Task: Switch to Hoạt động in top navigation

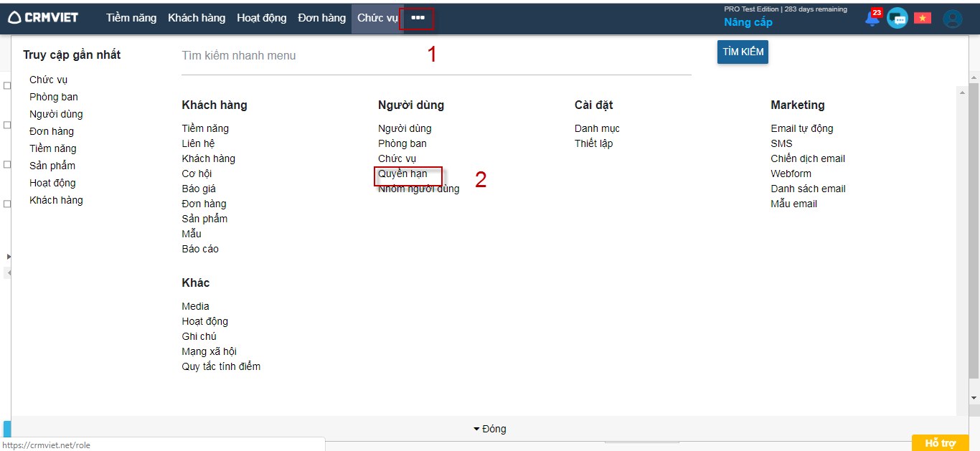Action: 261,18
